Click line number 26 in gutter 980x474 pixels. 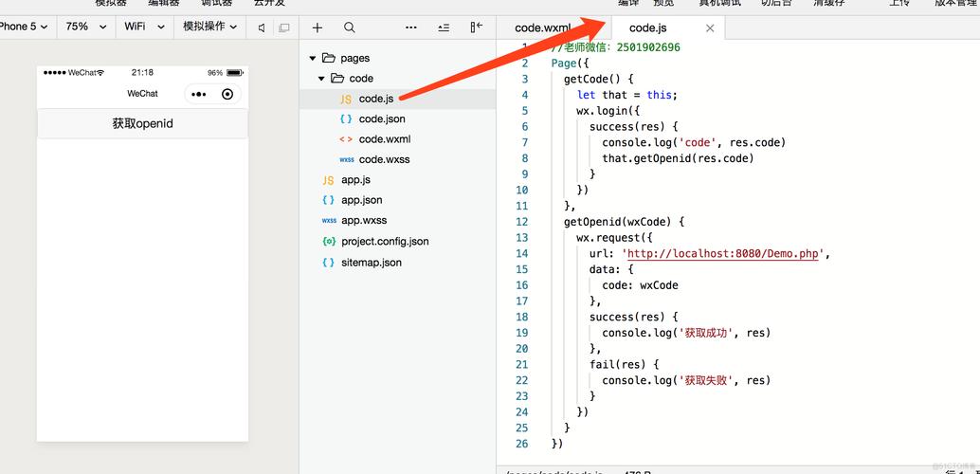522,444
